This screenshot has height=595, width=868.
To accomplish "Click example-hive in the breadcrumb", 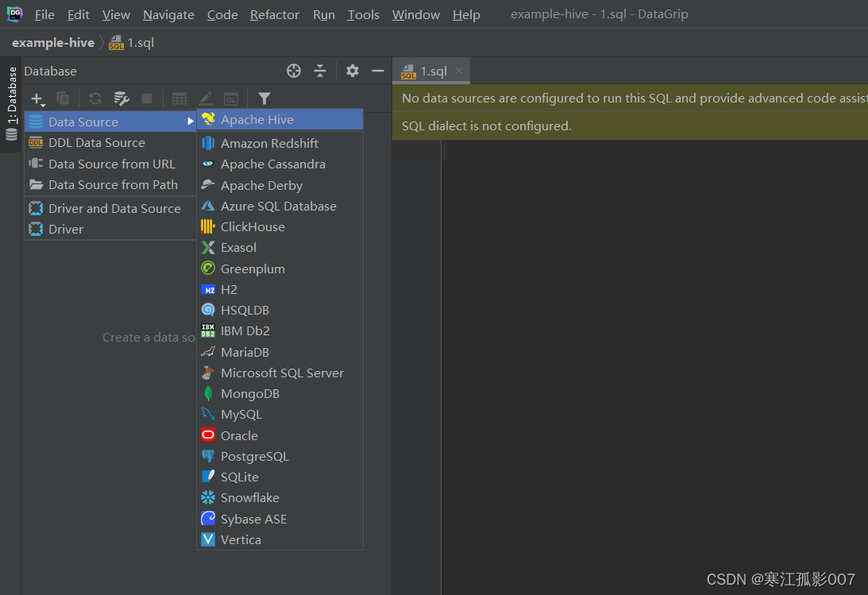I will coord(53,43).
